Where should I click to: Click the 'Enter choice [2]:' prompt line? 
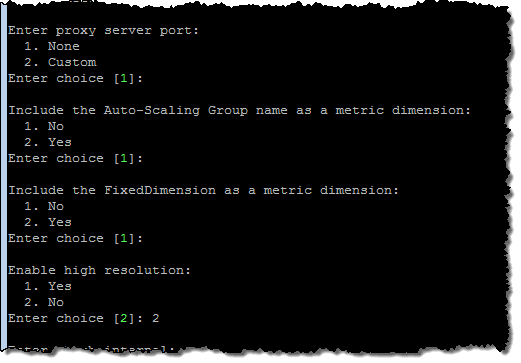84,319
